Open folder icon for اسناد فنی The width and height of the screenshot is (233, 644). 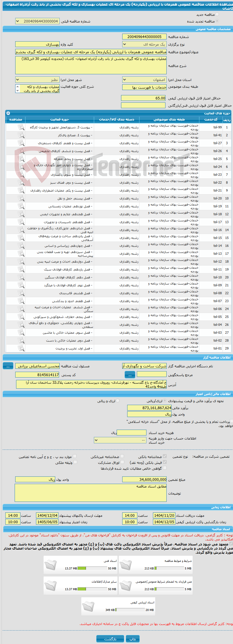coord(51,564)
